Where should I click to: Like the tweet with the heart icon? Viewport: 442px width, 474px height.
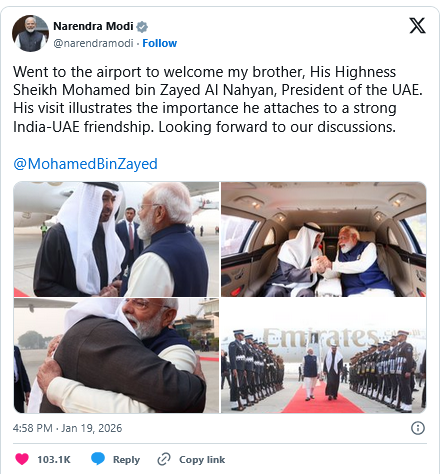click(22, 459)
